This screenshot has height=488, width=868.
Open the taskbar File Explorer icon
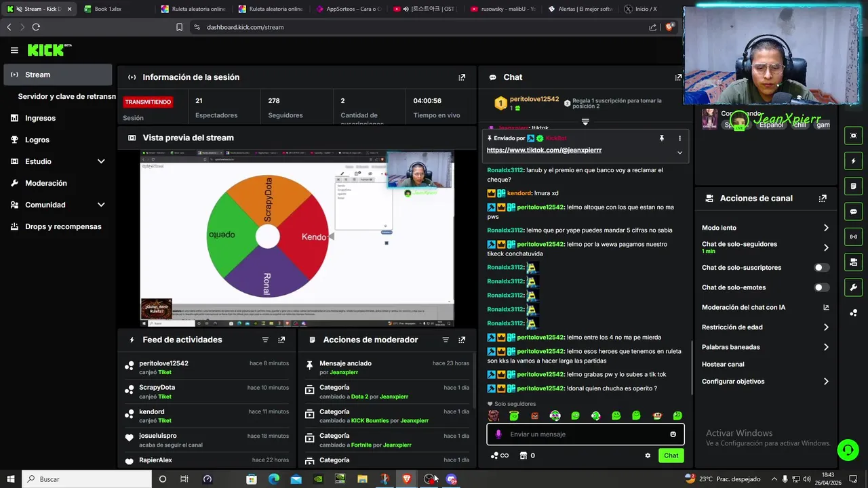tap(362, 479)
